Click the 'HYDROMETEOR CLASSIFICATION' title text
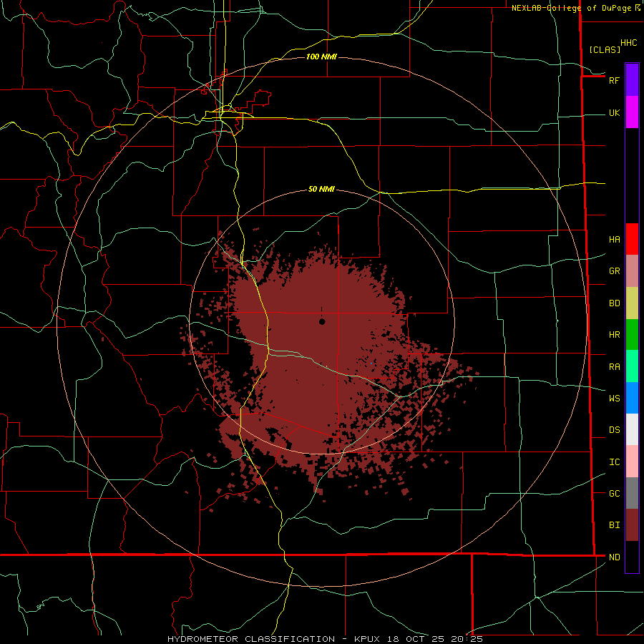This screenshot has height=644, width=644. coord(251,639)
